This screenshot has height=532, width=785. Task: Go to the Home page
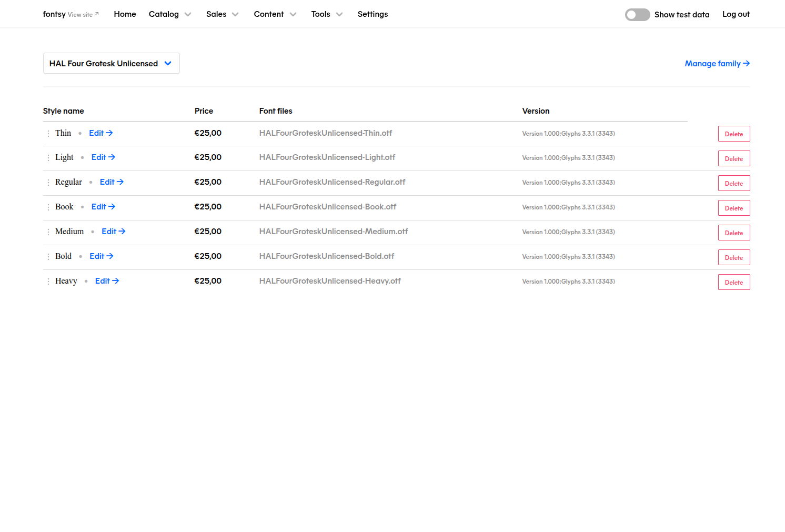tap(125, 14)
